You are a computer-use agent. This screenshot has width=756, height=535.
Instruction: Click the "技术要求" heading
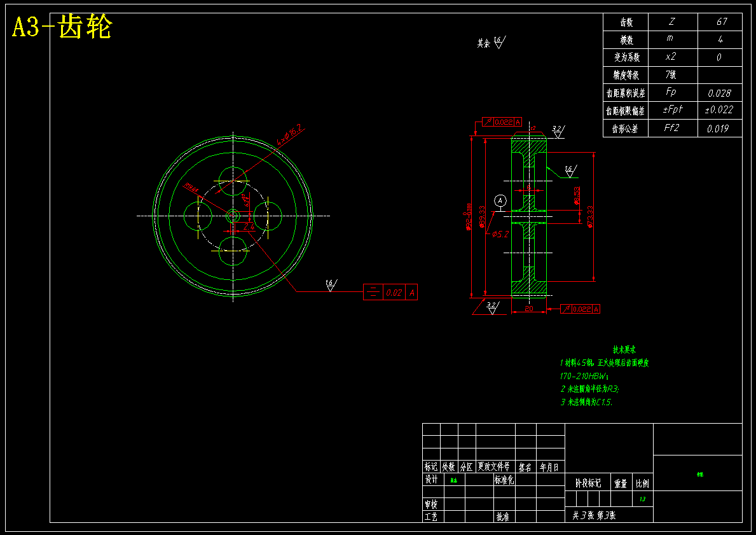click(x=624, y=350)
